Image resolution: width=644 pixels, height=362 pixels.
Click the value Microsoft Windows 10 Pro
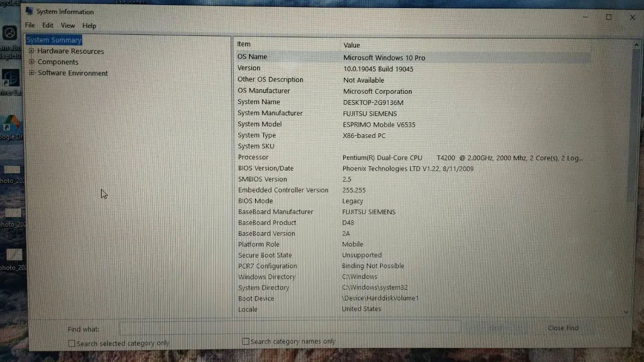click(384, 57)
